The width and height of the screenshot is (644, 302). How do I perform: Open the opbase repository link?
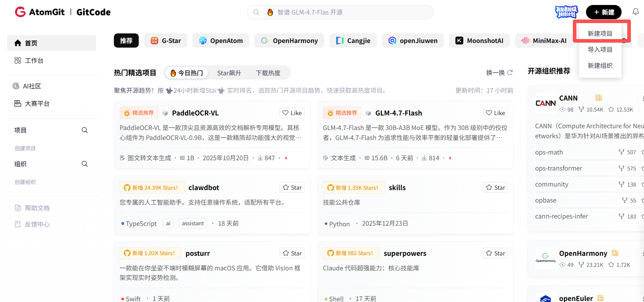546,200
